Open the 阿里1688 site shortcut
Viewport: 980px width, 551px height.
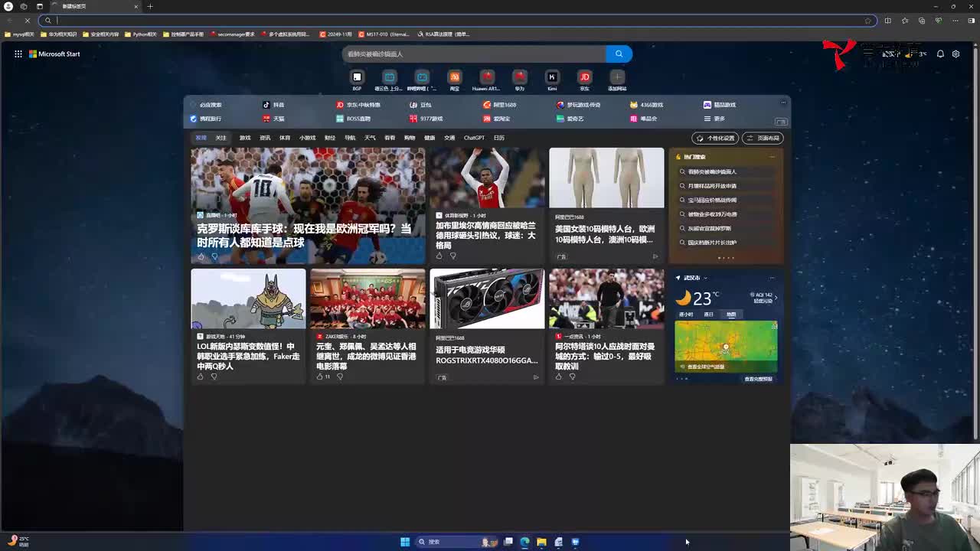(499, 105)
